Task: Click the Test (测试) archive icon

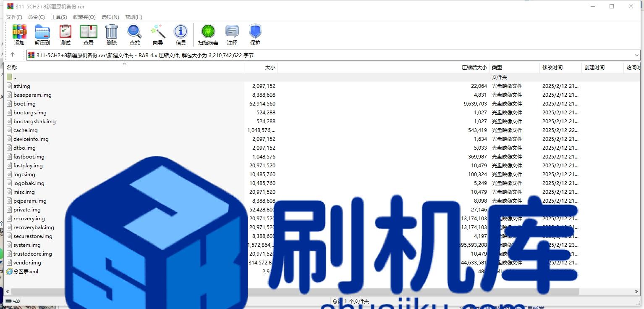Action: click(x=65, y=32)
